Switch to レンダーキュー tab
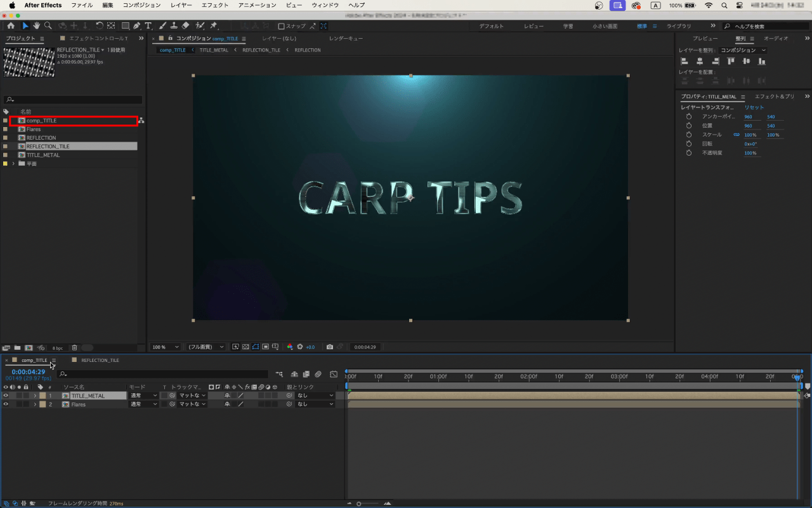The width and height of the screenshot is (812, 508). [346, 39]
